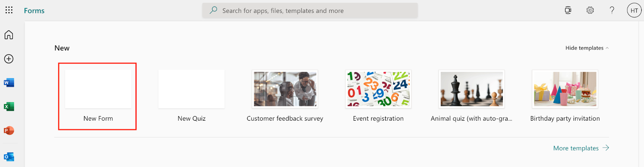Open the HT account profile menu
This screenshot has width=644, height=167.
click(x=634, y=10)
